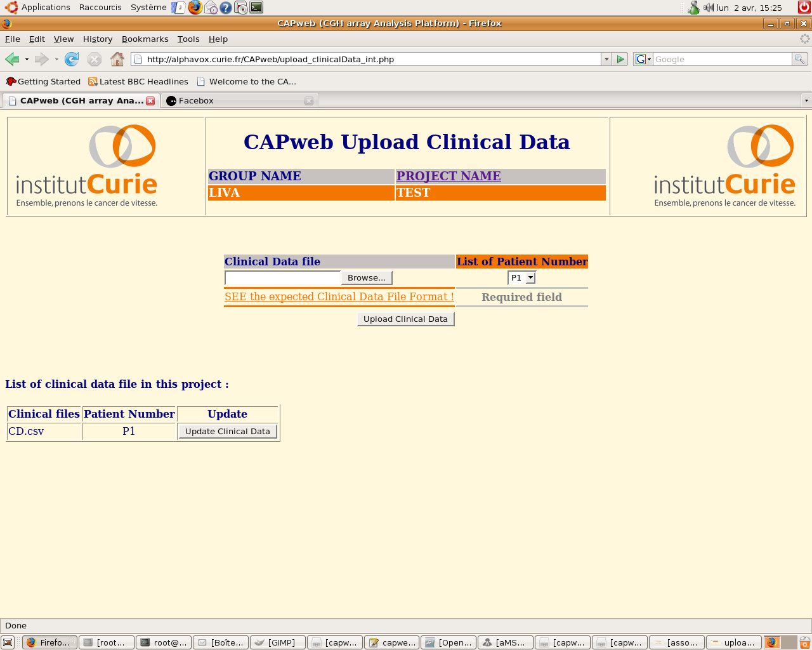Open the text document launcher in top panel

pos(180,8)
